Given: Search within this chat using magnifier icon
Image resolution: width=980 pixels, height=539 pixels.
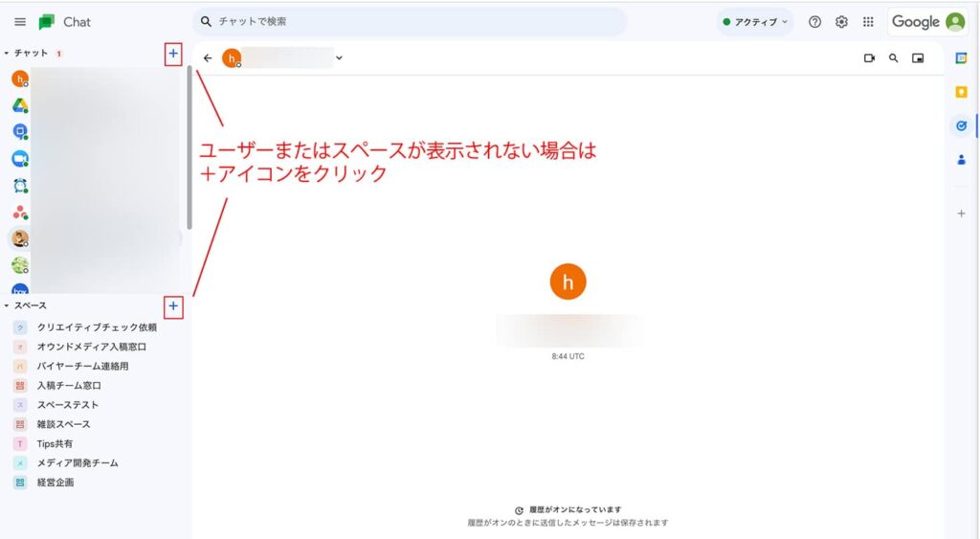Looking at the screenshot, I should click(894, 58).
